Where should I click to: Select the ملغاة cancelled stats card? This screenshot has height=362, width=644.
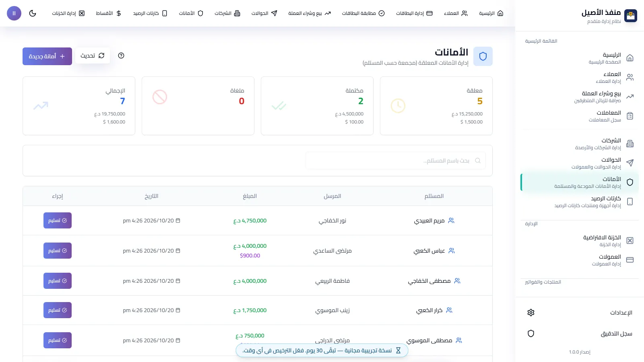[x=198, y=106]
